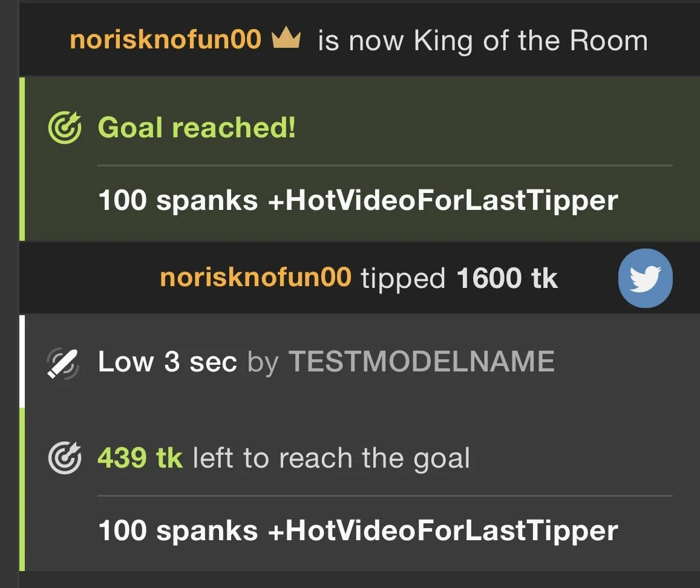The height and width of the screenshot is (588, 700).
Task: Click the "is now King of the Room" text
Action: pos(482,41)
